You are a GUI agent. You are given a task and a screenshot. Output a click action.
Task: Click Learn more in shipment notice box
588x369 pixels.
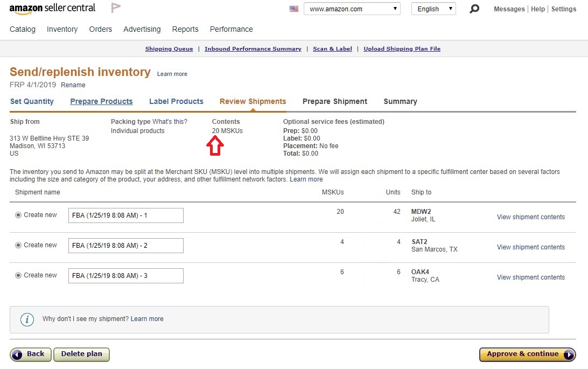pyautogui.click(x=147, y=319)
